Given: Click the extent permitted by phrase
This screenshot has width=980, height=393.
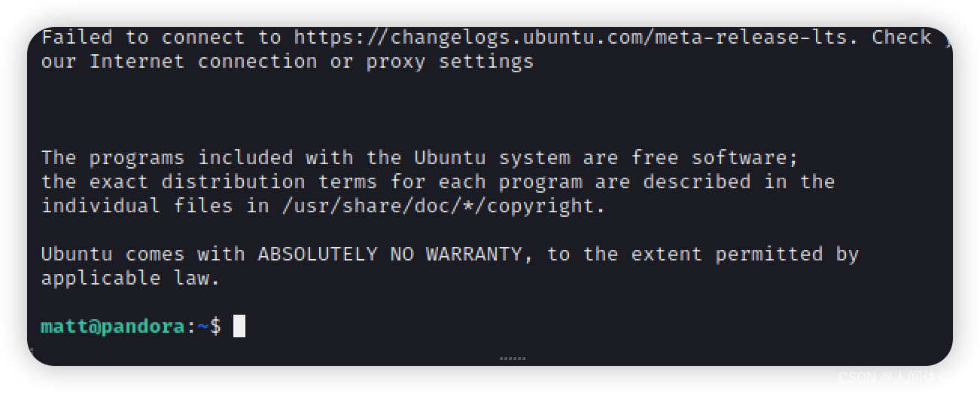Looking at the screenshot, I should pyautogui.click(x=744, y=254).
